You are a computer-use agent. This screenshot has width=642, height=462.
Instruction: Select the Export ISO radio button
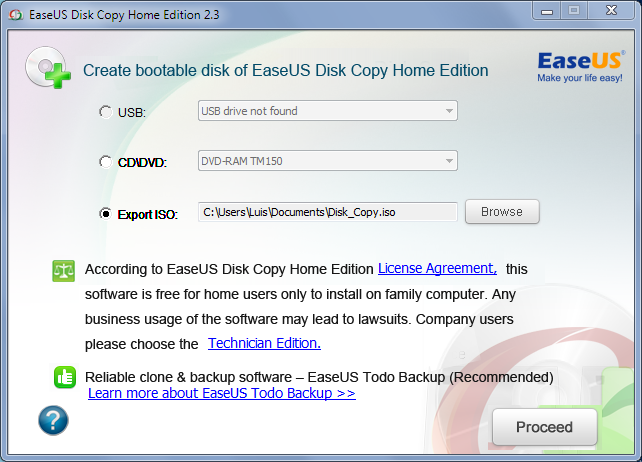[106, 214]
